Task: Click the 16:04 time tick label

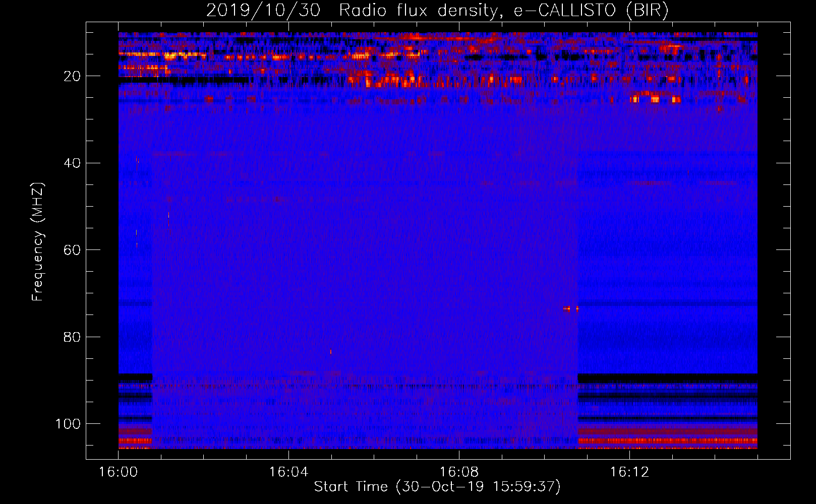Action: [x=288, y=472]
